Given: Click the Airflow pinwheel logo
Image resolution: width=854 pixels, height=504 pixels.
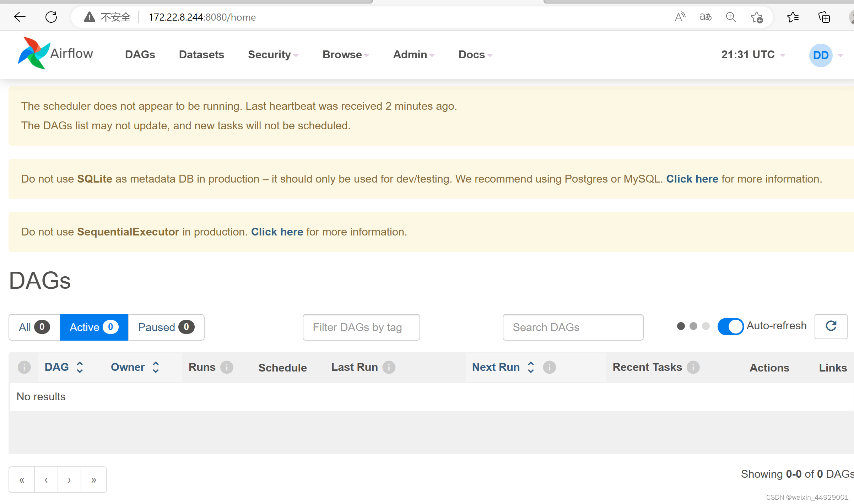Looking at the screenshot, I should tap(34, 54).
